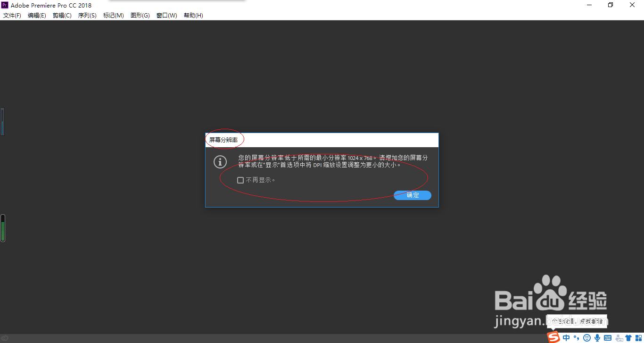Open the soft keyboard icon in the tray
The width and height of the screenshot is (644, 343).
(607, 337)
